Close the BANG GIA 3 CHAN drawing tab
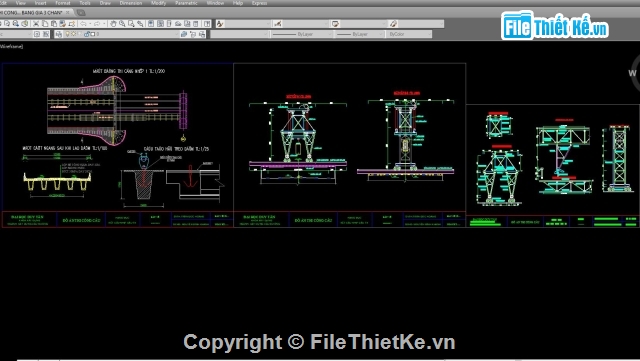 68,13
